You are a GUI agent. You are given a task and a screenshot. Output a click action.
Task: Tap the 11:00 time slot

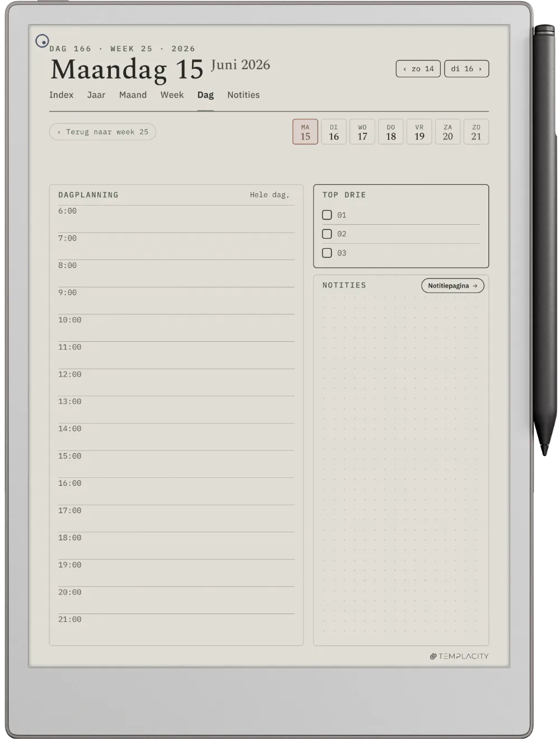pyautogui.click(x=176, y=355)
